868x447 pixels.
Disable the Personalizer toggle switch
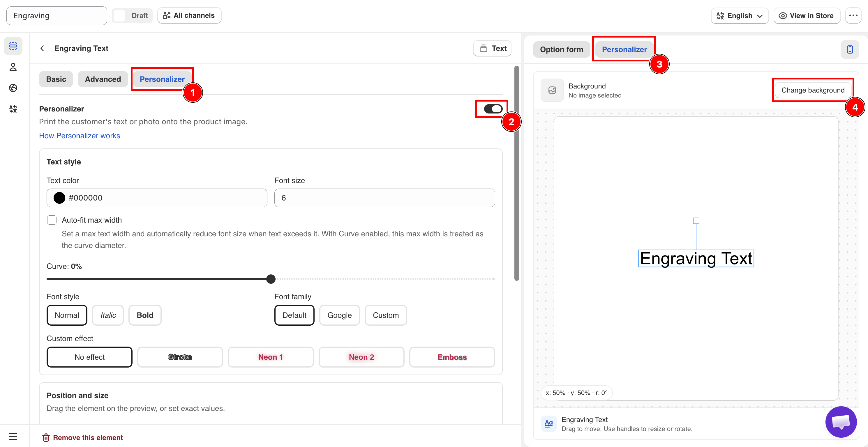[x=493, y=109]
